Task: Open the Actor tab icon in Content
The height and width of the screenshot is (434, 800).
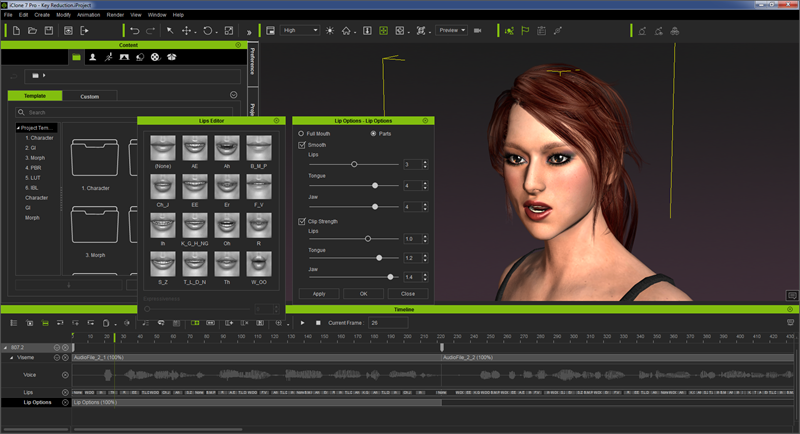Action: coord(92,57)
